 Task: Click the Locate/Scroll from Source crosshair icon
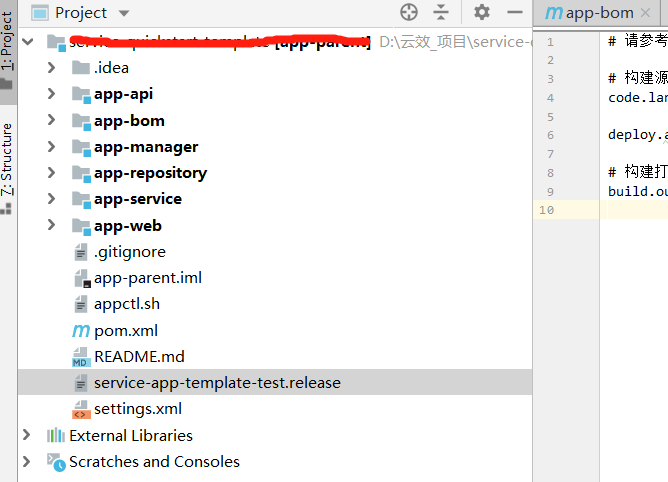coord(408,12)
